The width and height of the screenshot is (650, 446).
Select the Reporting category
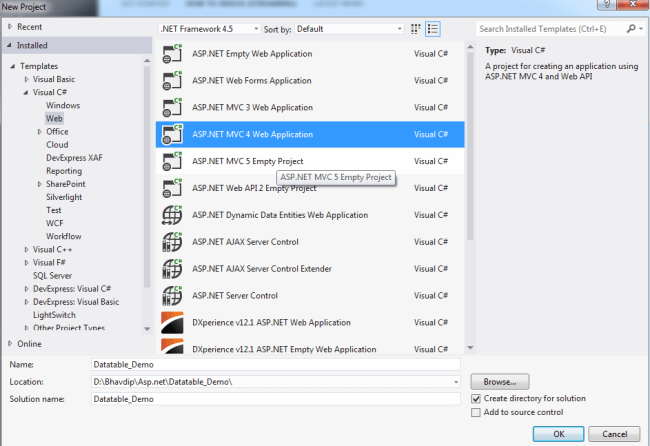tap(64, 171)
